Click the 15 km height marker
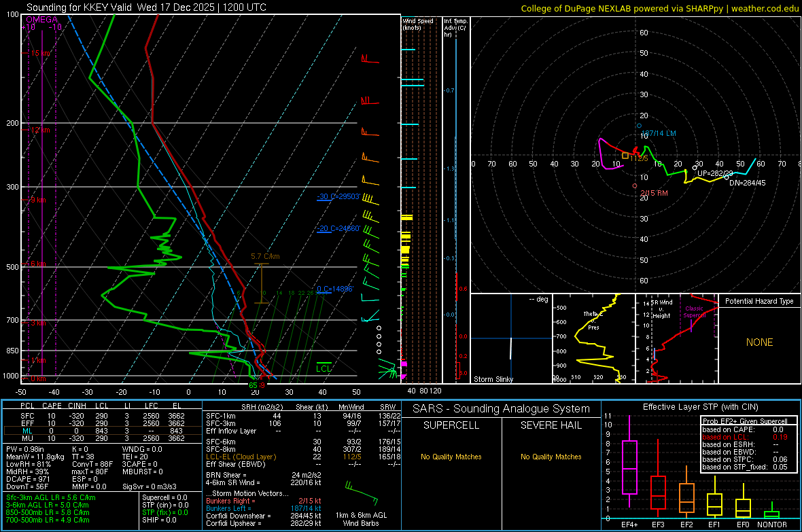Image resolution: width=802 pixels, height=532 pixels. [41, 53]
